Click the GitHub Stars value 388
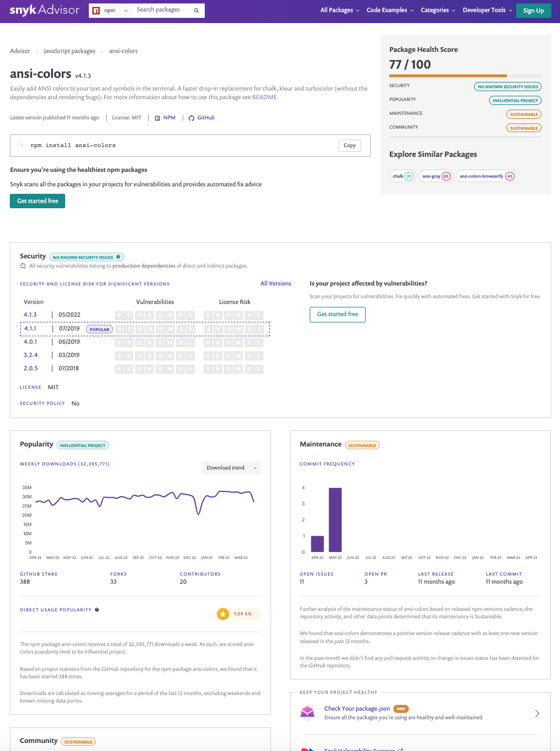 click(x=25, y=582)
